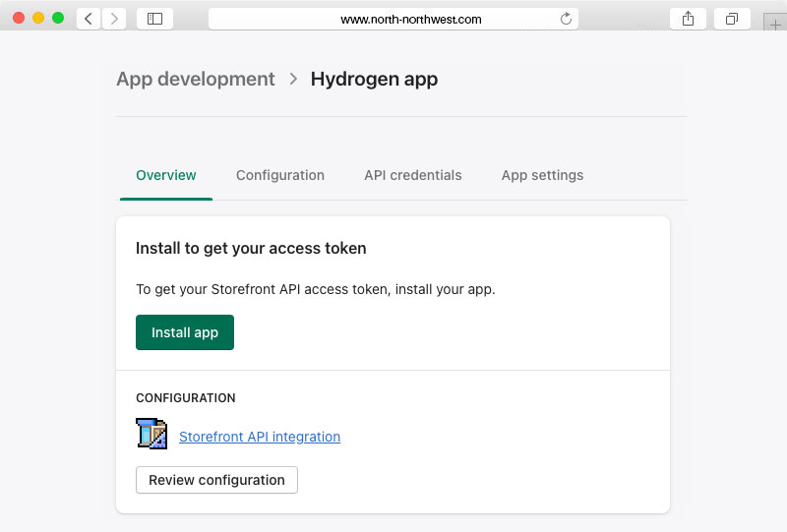This screenshot has height=532, width=787.
Task: Go forward to the next page
Action: click(x=114, y=19)
